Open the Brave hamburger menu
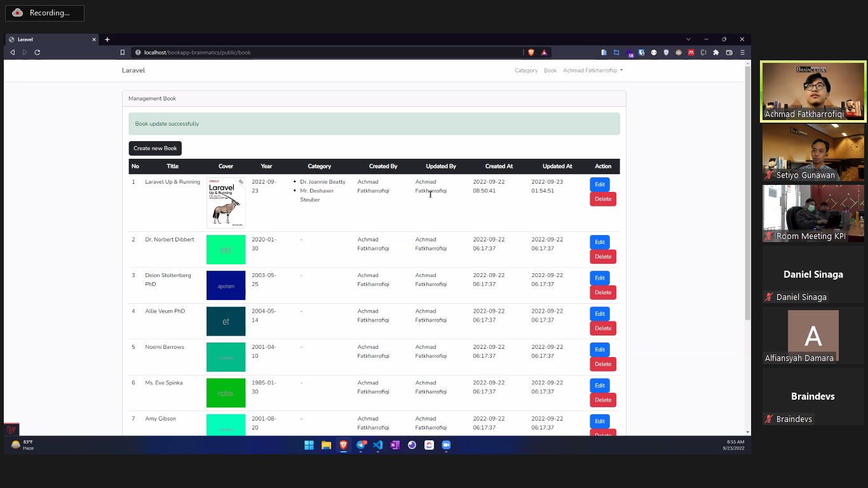 point(742,52)
